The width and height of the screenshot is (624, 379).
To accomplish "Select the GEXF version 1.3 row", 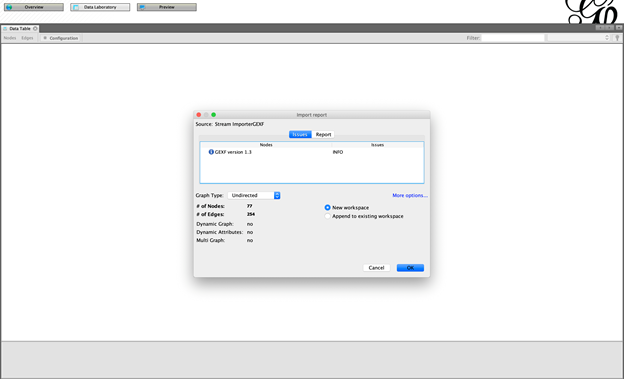I will [x=312, y=152].
